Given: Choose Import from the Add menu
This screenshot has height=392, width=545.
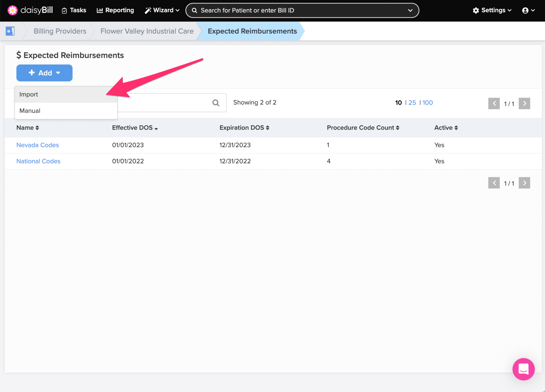Looking at the screenshot, I should pyautogui.click(x=29, y=94).
